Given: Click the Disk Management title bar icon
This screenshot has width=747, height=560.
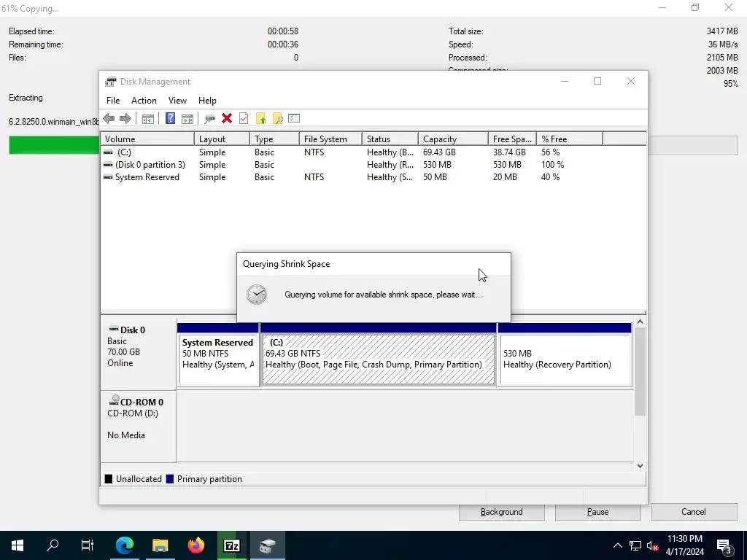Looking at the screenshot, I should pos(111,82).
